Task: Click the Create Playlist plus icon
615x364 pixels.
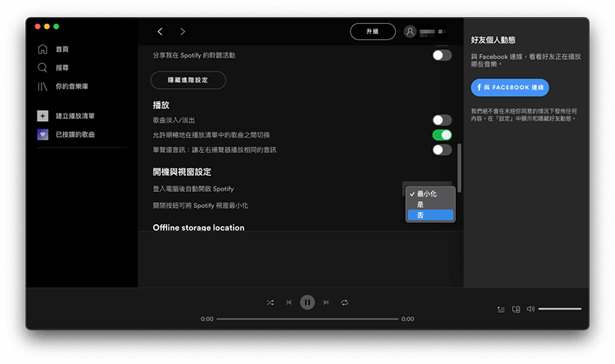Action: 43,116
